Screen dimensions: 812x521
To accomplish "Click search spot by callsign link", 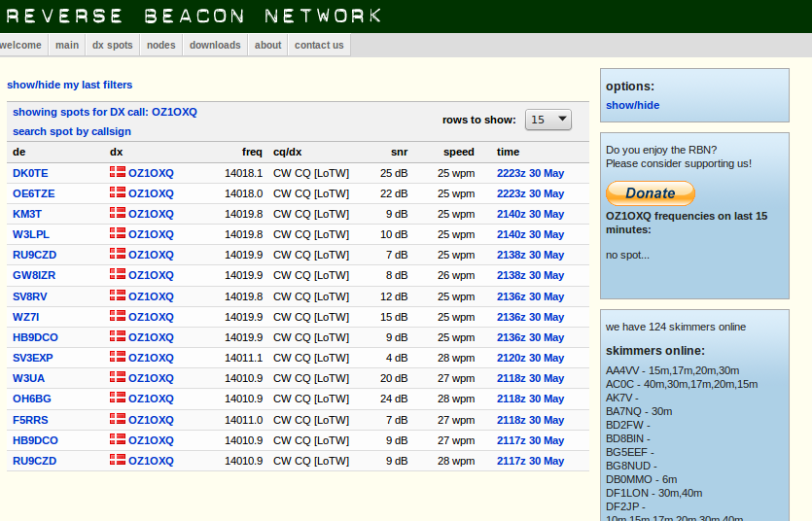I will click(72, 131).
